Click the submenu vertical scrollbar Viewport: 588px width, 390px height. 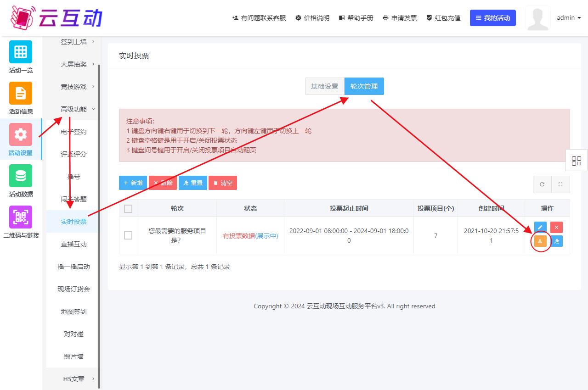[99, 226]
